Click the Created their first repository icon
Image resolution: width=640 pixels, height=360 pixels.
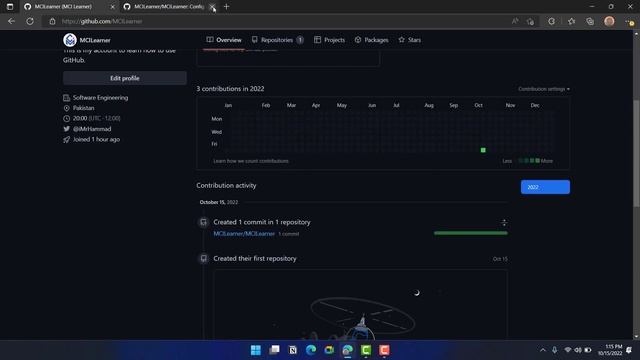(203, 258)
